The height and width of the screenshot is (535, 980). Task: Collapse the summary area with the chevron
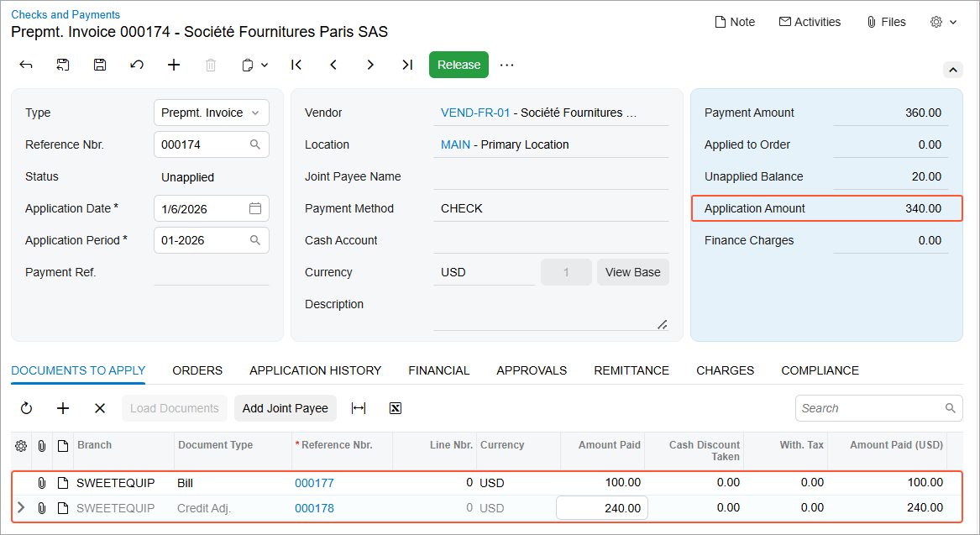952,70
